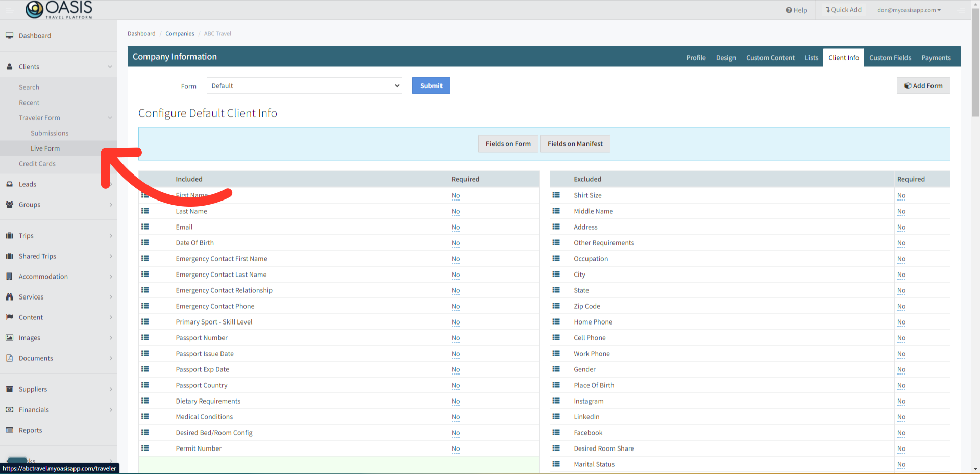Click the Submit button
Viewport: 980px width, 474px height.
point(431,85)
